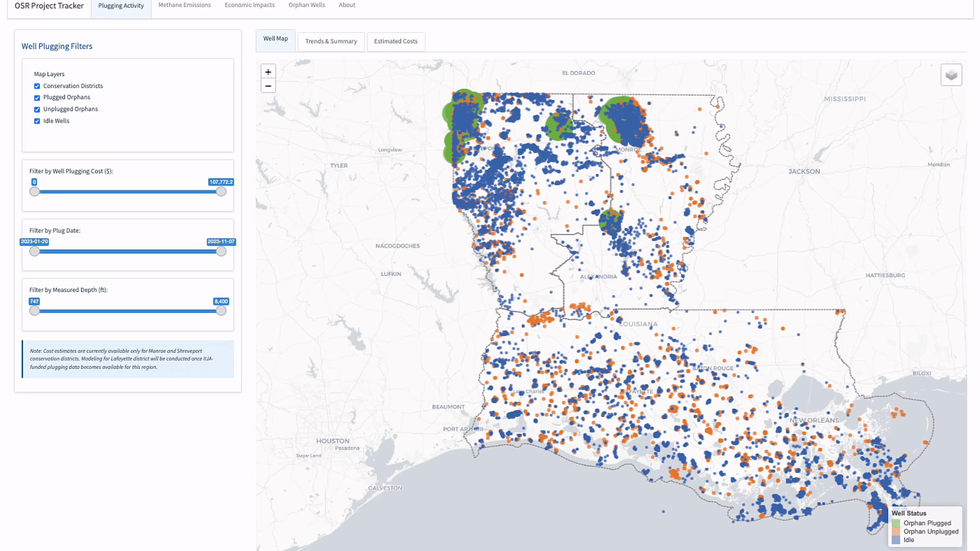Viewport: 980px width, 551px height.
Task: Switch to the Trends & Summary tab
Action: pos(331,41)
